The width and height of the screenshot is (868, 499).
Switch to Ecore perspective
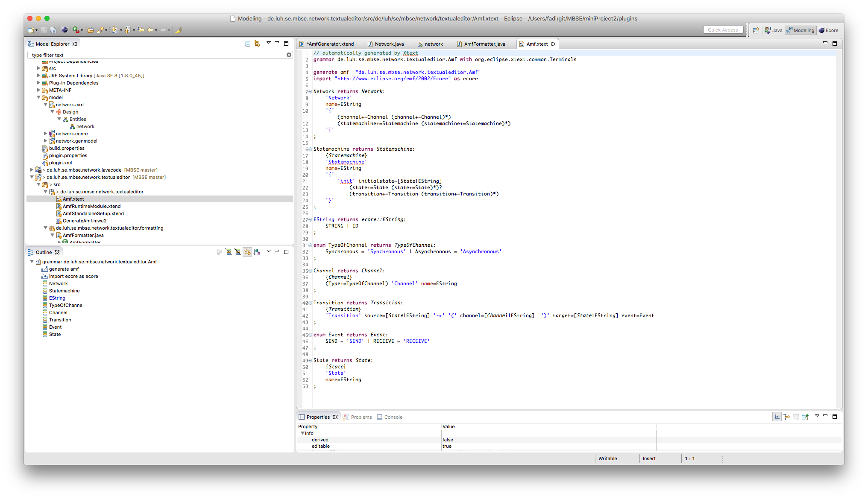coord(828,30)
